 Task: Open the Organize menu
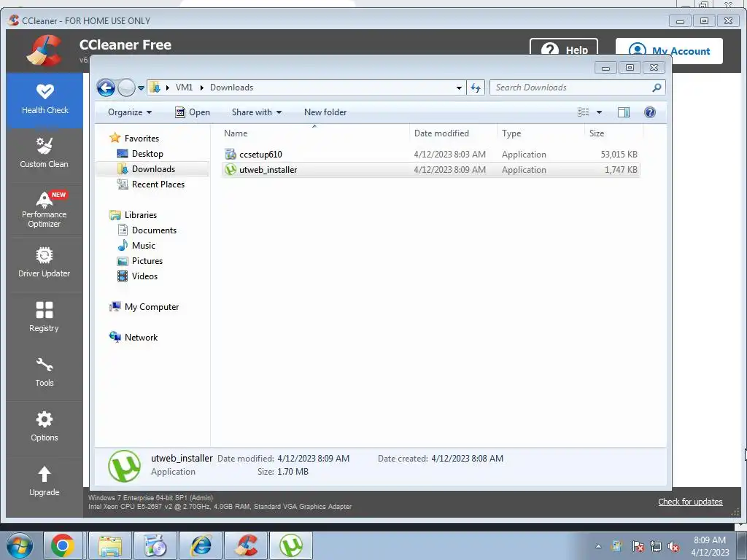click(130, 112)
